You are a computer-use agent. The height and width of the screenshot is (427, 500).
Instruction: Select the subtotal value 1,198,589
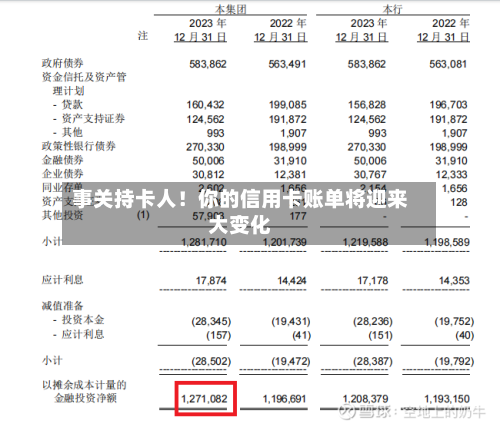pyautogui.click(x=447, y=242)
